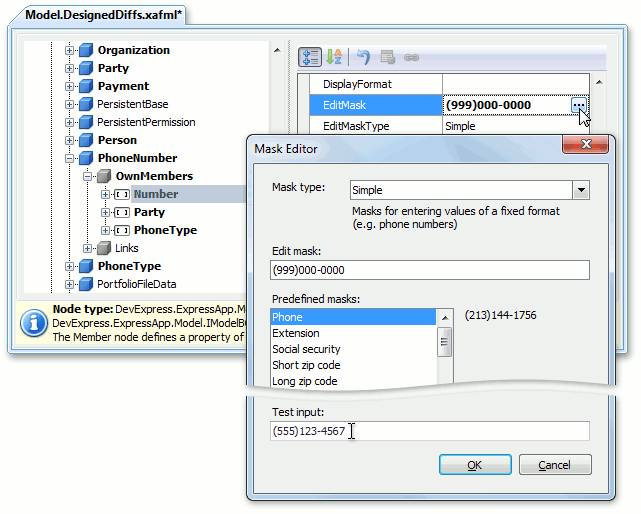Viewport: 641px width, 514px height.
Task: Select the EditMask property name
Action: click(344, 105)
